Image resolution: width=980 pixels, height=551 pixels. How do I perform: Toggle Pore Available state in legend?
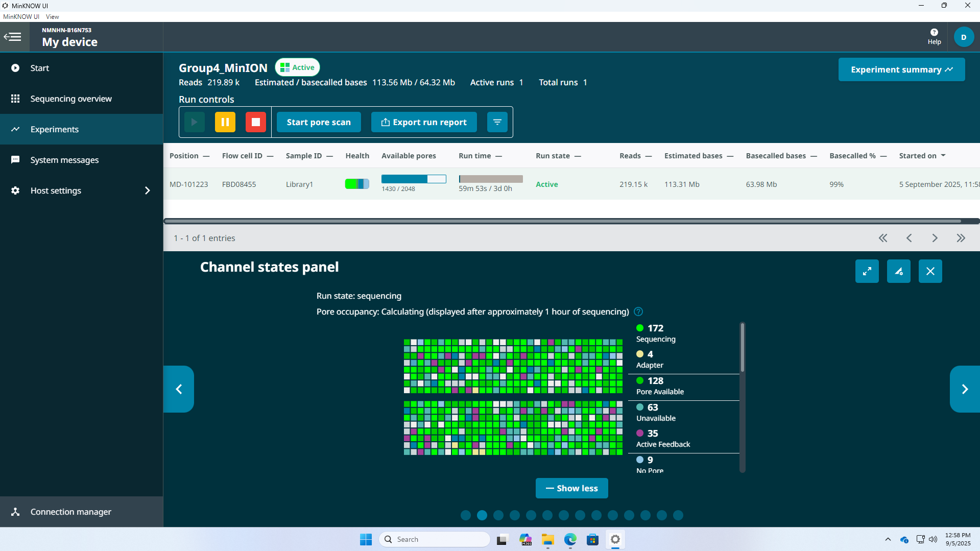tap(659, 386)
